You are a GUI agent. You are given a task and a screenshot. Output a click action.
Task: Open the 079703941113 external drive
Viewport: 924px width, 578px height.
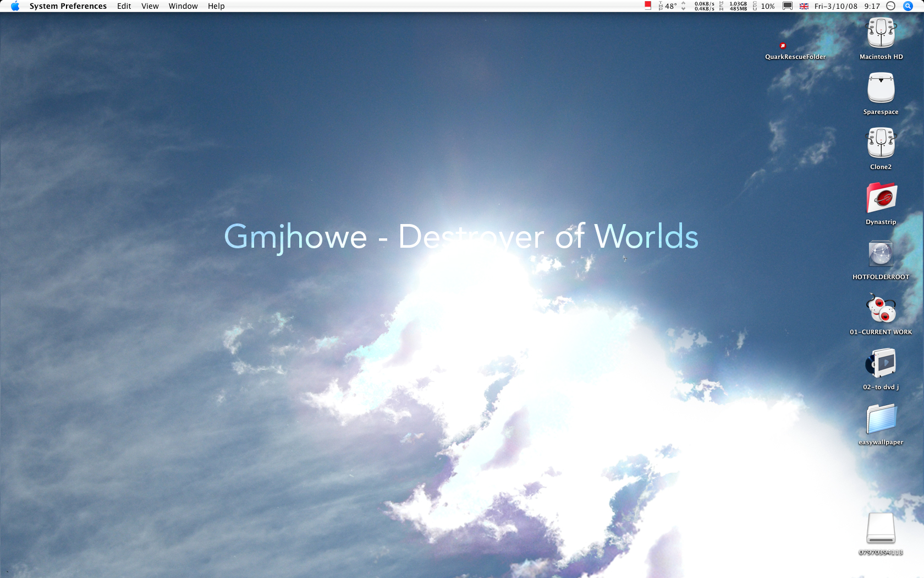[x=881, y=530]
